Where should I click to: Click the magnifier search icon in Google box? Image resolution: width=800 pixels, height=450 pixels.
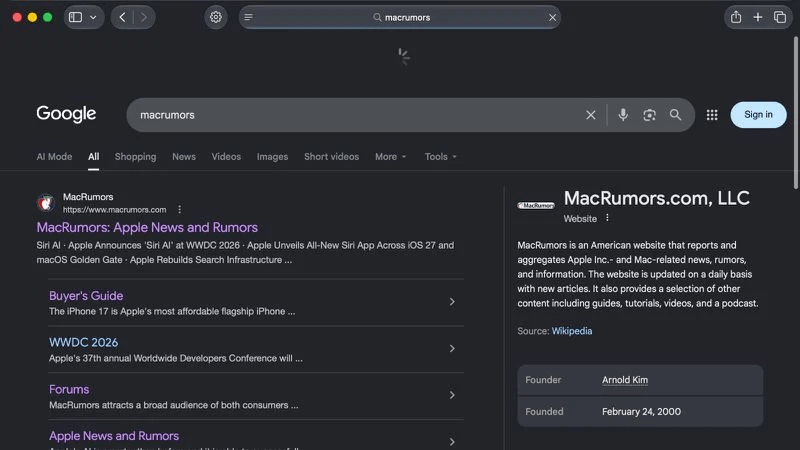675,115
